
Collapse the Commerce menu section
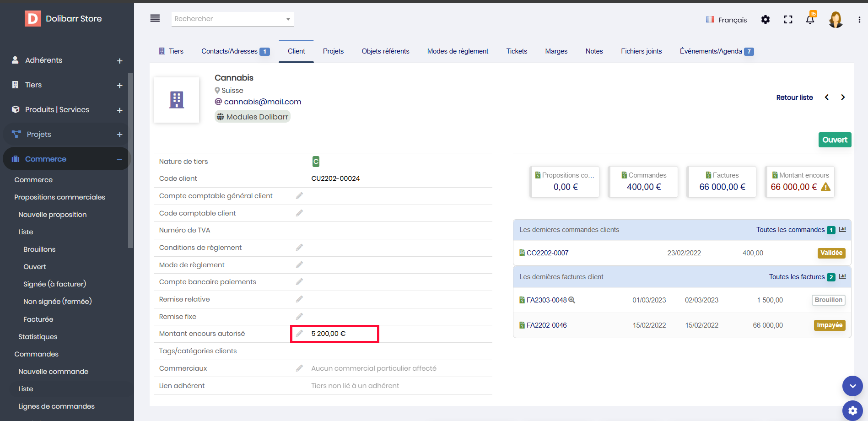[x=119, y=159]
